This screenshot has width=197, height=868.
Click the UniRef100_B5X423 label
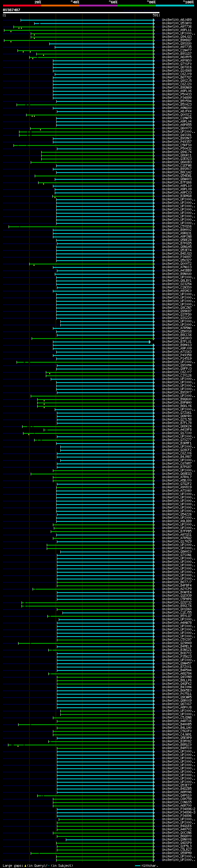pos(177,104)
